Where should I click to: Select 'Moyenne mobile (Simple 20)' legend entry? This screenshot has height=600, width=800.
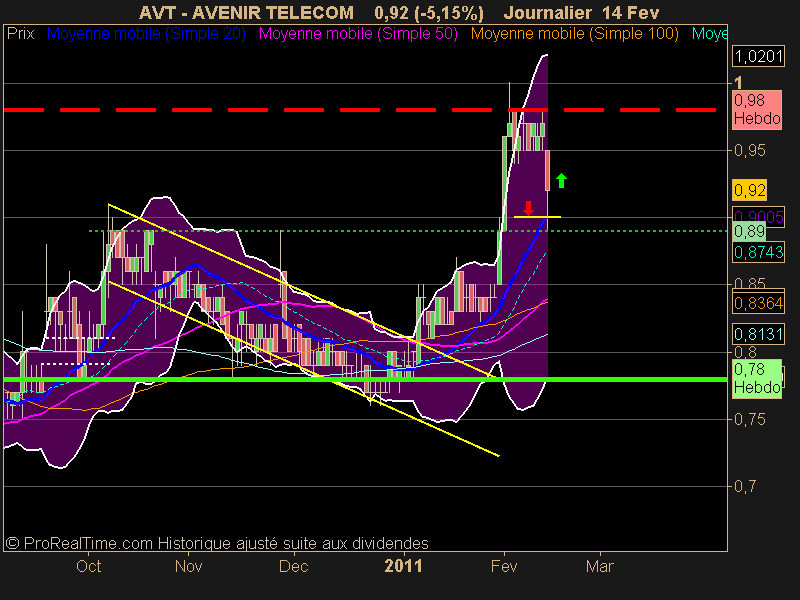(146, 34)
